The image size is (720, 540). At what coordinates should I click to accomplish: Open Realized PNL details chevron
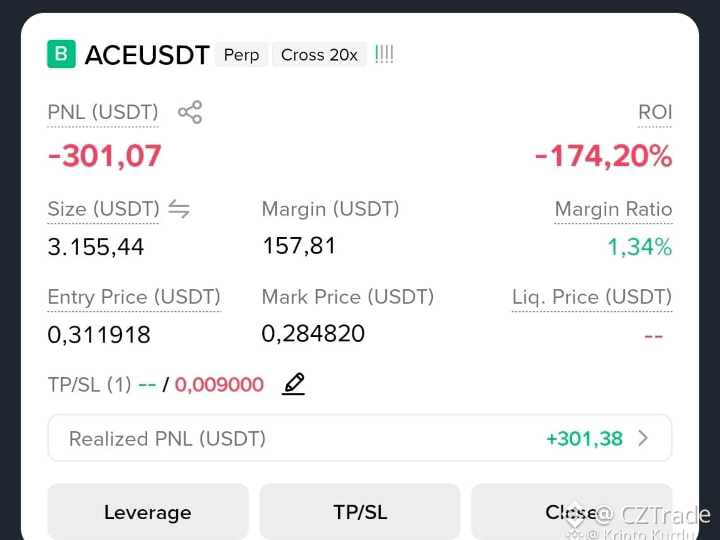643,438
